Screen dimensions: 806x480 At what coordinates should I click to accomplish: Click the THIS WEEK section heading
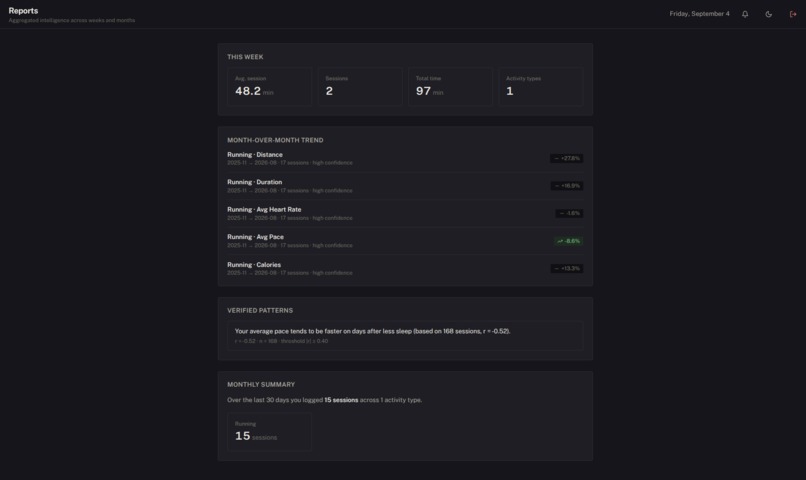245,57
